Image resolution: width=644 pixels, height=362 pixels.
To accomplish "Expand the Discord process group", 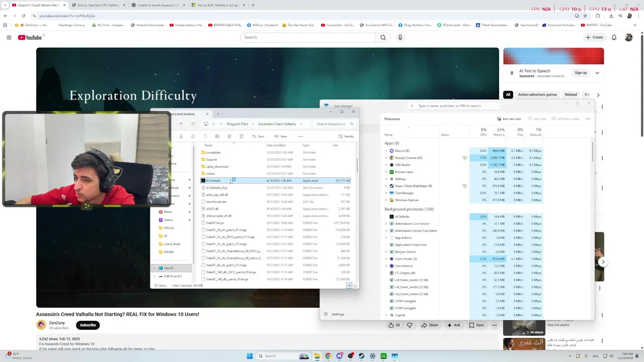I will tap(386, 151).
